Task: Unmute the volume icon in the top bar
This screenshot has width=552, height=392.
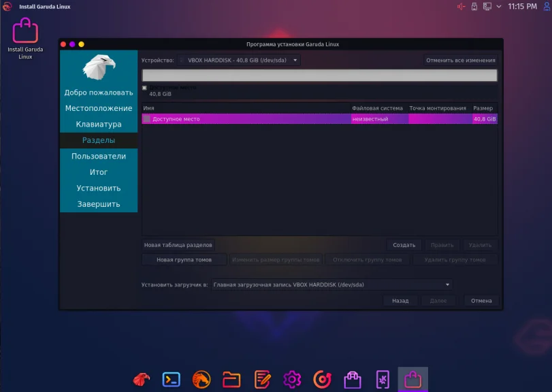Action: click(x=462, y=6)
